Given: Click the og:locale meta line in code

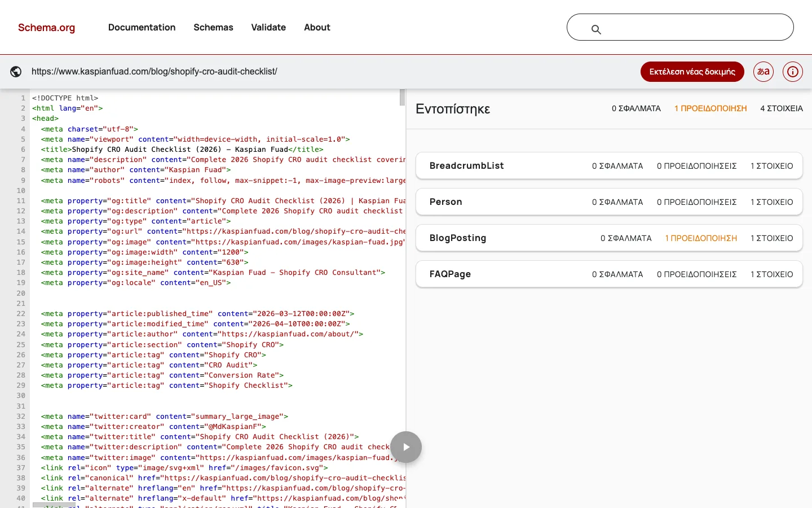Looking at the screenshot, I should [136, 283].
